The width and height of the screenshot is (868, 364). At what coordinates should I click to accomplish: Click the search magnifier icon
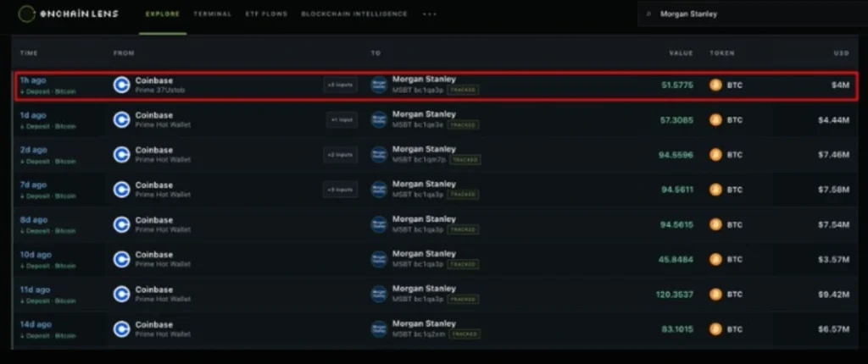coord(648,14)
